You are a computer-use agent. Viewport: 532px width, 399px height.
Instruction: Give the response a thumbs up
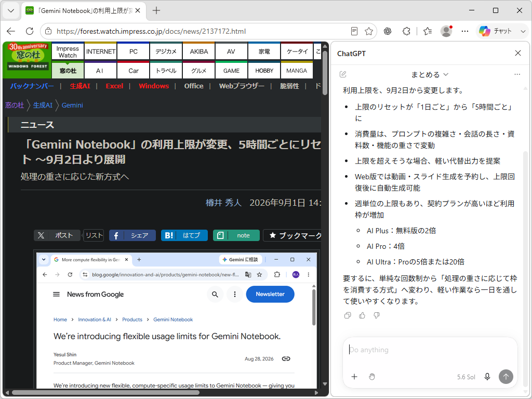pos(362,315)
